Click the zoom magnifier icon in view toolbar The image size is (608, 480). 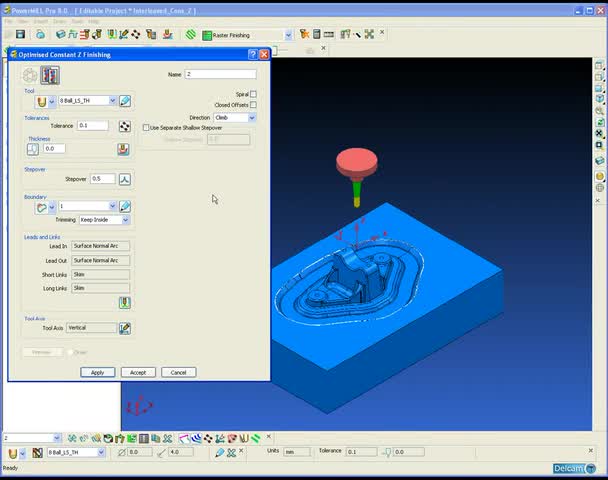coord(599,111)
